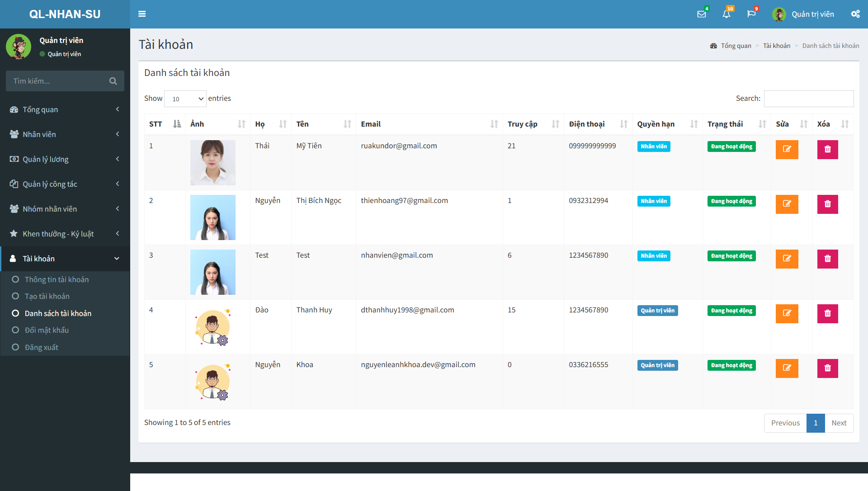Image resolution: width=868 pixels, height=491 pixels.
Task: Select entries per page dropdown
Action: pos(185,98)
